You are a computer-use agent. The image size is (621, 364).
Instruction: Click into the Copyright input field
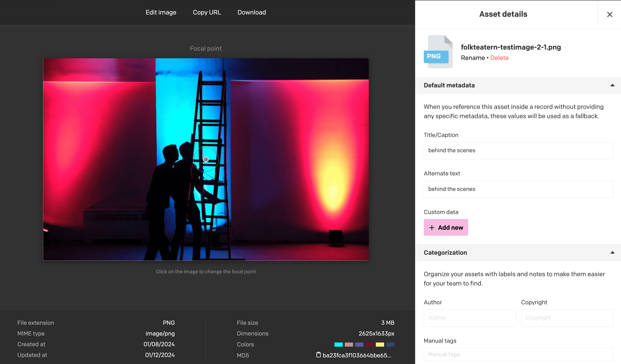point(567,318)
